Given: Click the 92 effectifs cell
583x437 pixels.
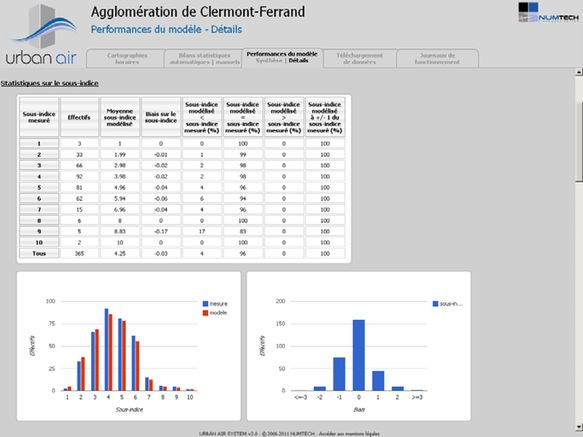Looking at the screenshot, I should point(79,176).
